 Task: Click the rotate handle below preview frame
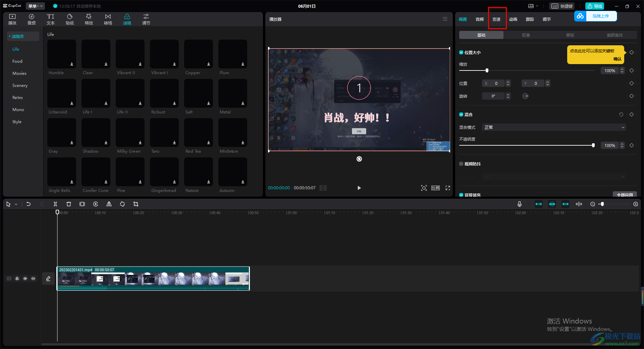(x=359, y=159)
